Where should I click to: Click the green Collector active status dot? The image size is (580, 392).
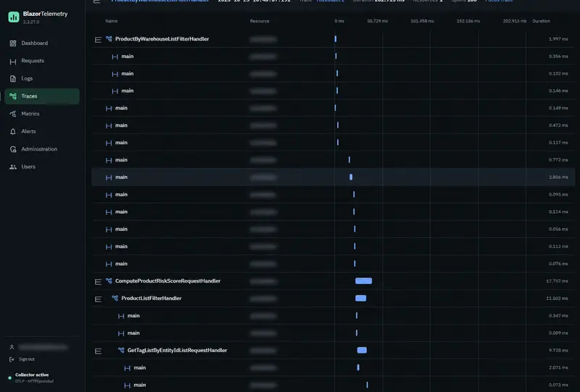pos(9,378)
